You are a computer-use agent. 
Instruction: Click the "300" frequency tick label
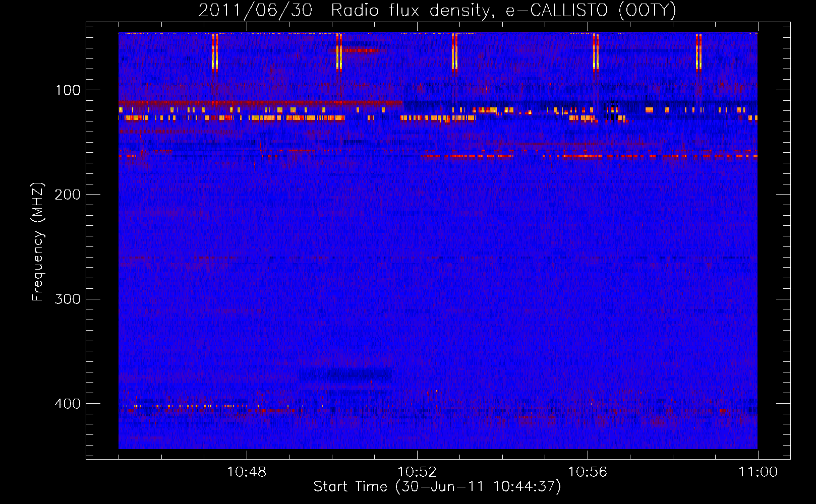(x=68, y=299)
